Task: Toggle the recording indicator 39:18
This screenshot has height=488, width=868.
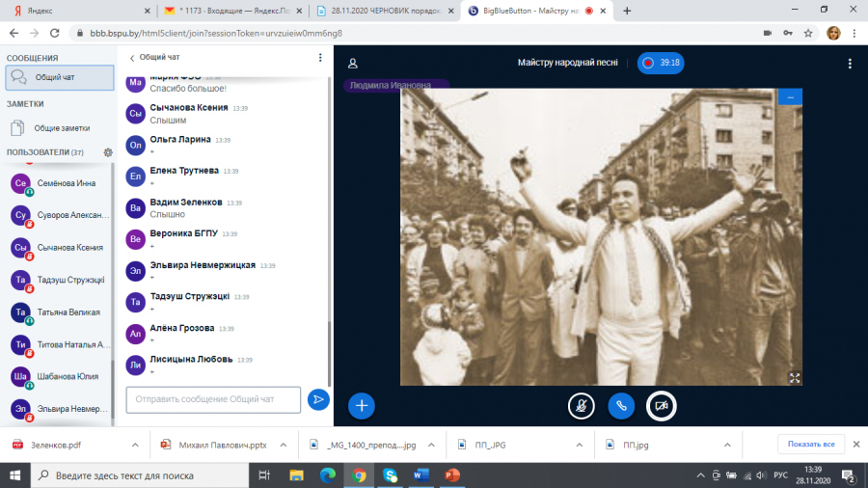Action: [x=661, y=63]
